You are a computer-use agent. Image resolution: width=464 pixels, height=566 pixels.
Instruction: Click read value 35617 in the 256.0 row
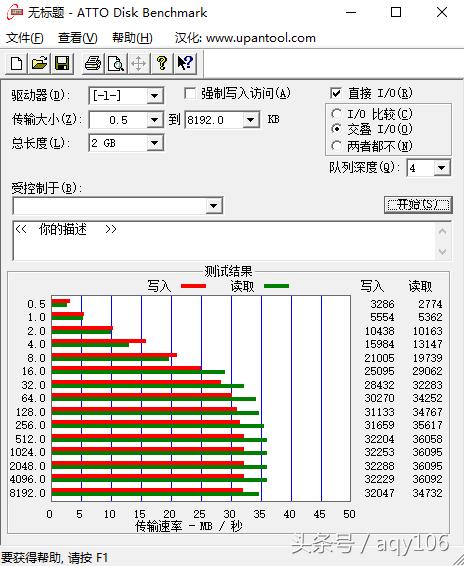pos(428,425)
